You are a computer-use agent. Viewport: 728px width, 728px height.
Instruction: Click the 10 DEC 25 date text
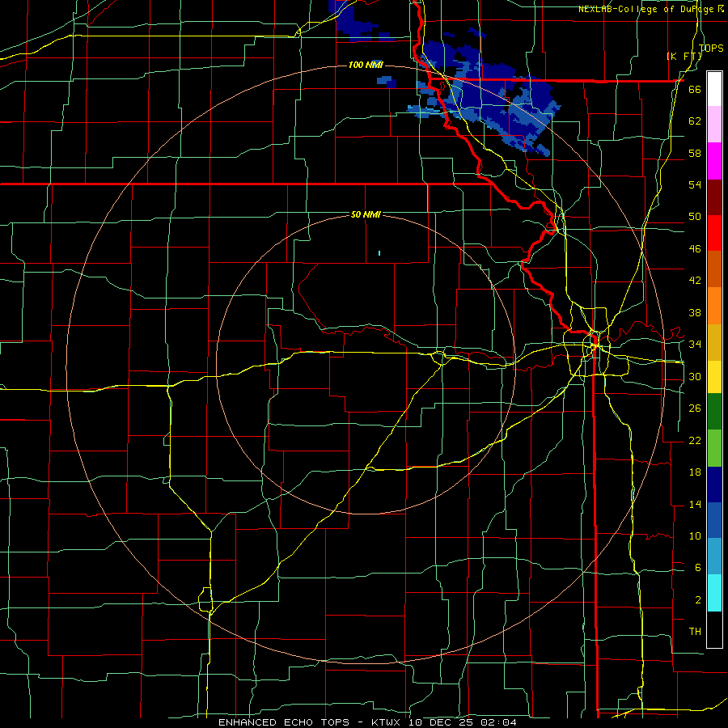coord(442,722)
